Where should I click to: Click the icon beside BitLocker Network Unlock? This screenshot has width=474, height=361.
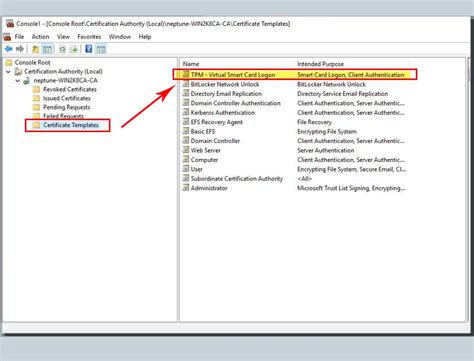click(186, 84)
